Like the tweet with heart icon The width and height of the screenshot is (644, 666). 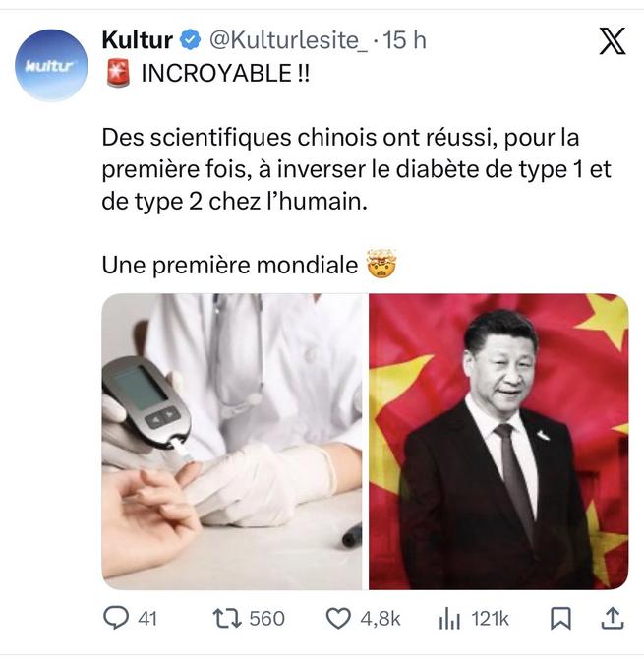pyautogui.click(x=338, y=619)
